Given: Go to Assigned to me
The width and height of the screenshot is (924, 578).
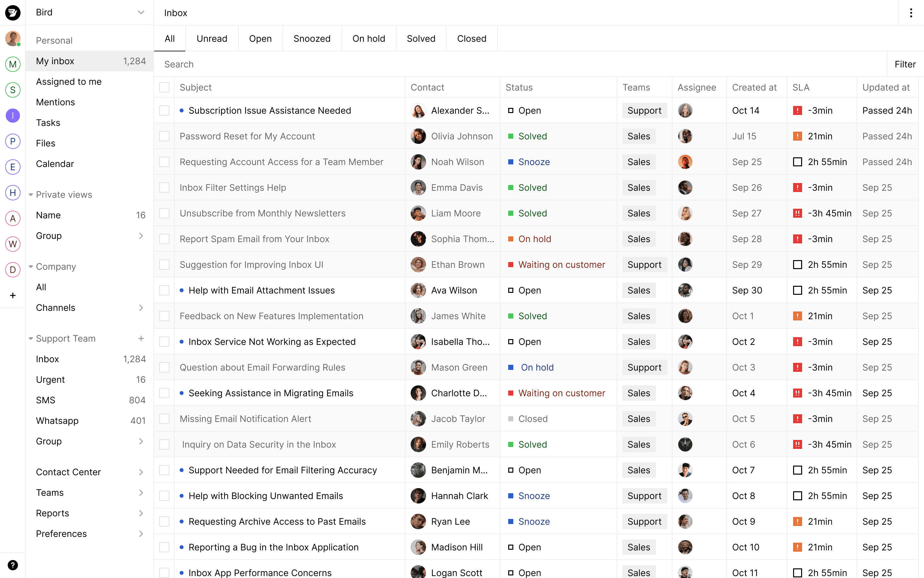Looking at the screenshot, I should 90,82.
